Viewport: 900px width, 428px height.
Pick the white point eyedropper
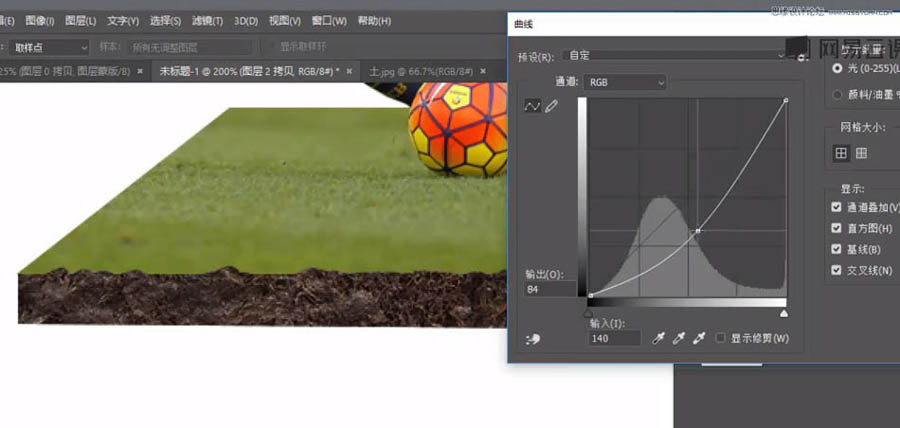pyautogui.click(x=699, y=339)
